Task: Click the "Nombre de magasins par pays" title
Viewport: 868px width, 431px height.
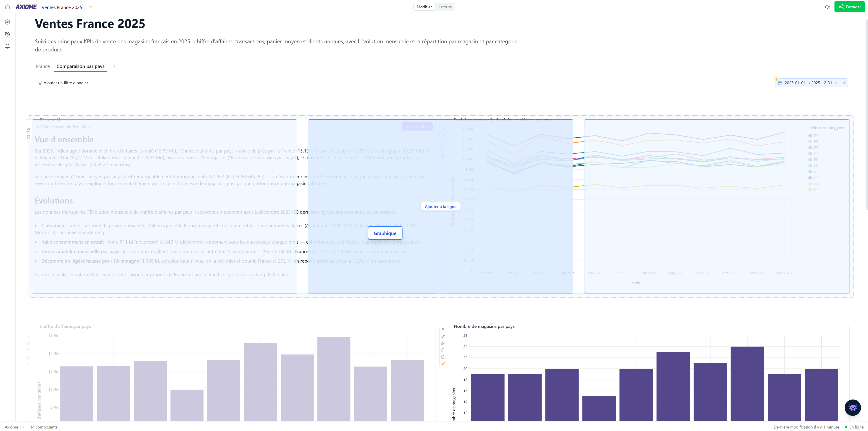Action: 484,327
